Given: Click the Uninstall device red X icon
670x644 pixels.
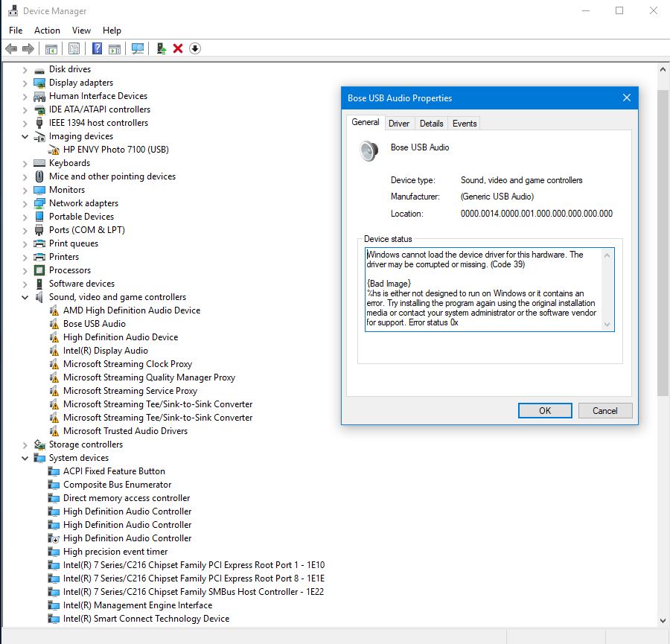Looking at the screenshot, I should click(179, 48).
